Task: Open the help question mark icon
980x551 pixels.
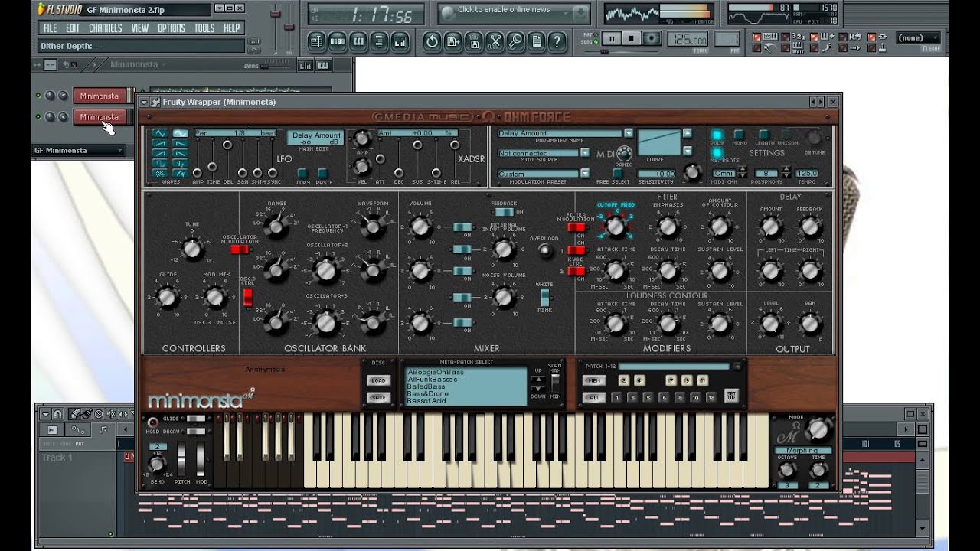Action: (557, 41)
